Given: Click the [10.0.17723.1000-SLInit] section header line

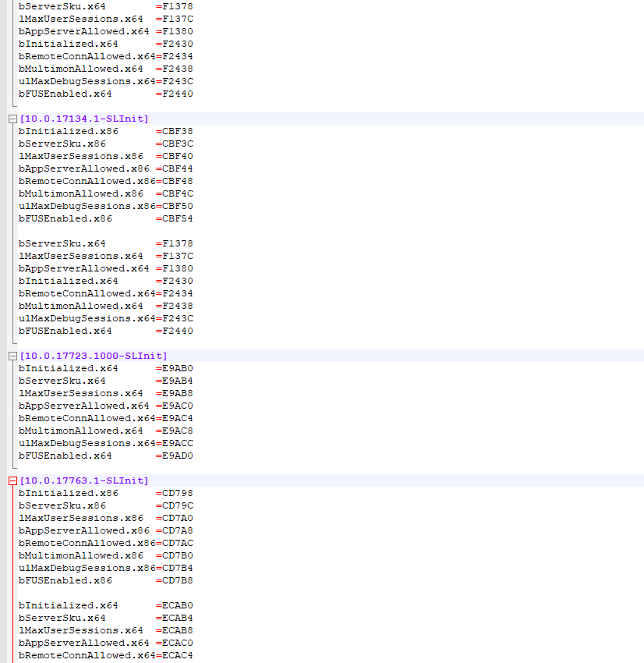Looking at the screenshot, I should point(94,356).
